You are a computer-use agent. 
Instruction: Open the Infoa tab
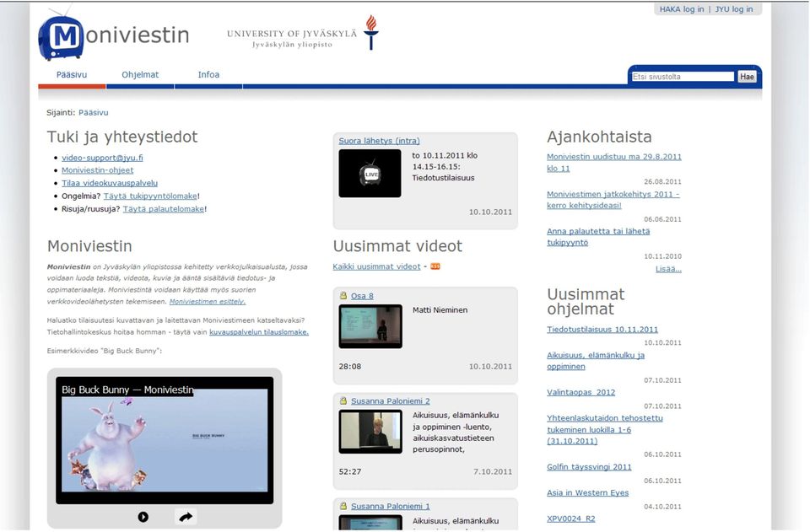tap(208, 75)
